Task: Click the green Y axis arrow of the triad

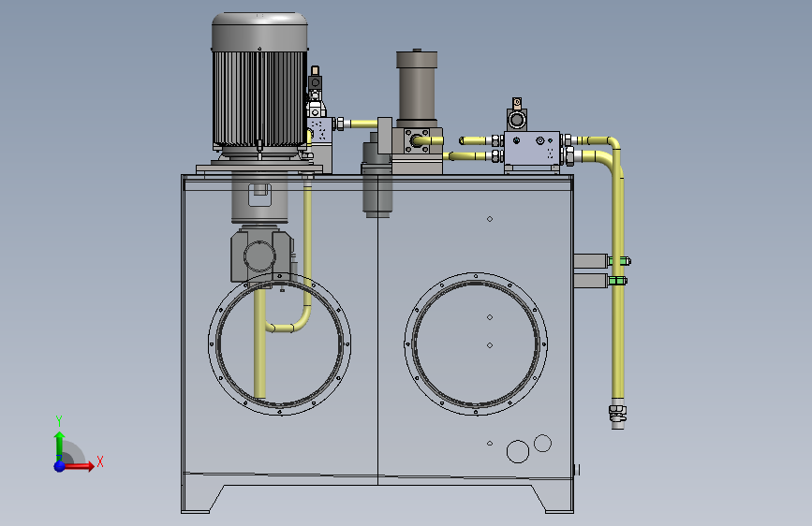Action: (60, 446)
